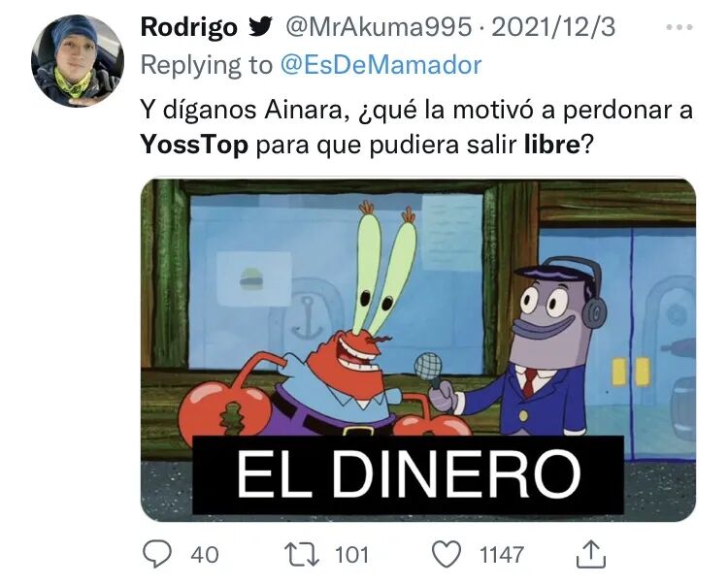Retweet using the arrows icon
728x585 pixels.
click(x=302, y=555)
